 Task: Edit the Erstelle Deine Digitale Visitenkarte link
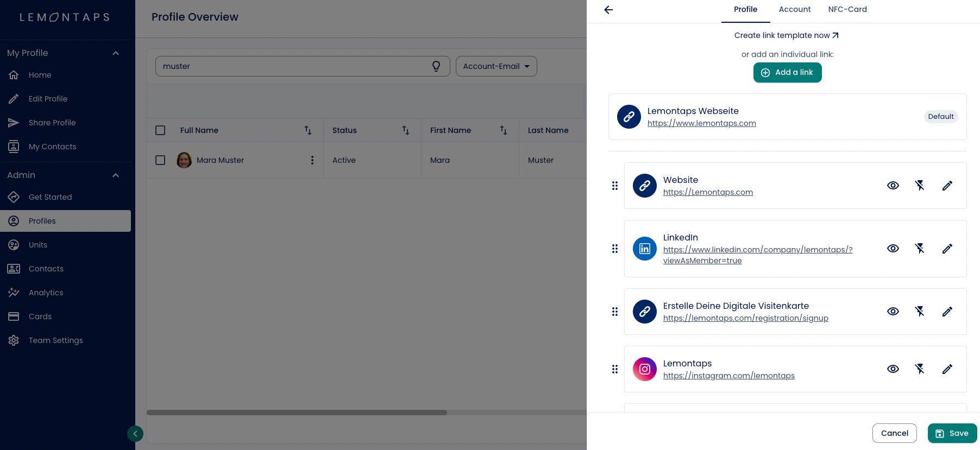point(947,312)
